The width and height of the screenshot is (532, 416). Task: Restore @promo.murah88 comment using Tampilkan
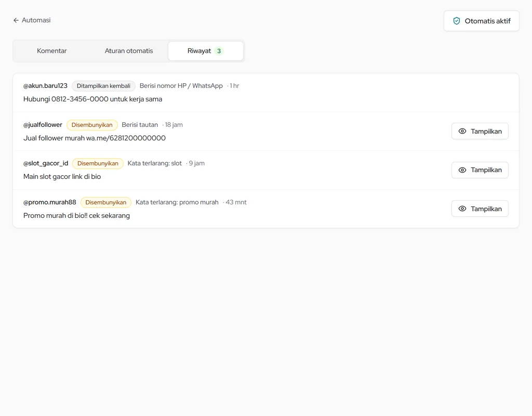coord(480,209)
